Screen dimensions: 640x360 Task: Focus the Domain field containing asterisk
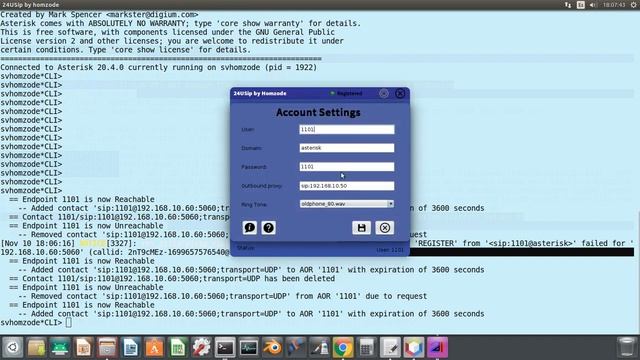tap(347, 148)
